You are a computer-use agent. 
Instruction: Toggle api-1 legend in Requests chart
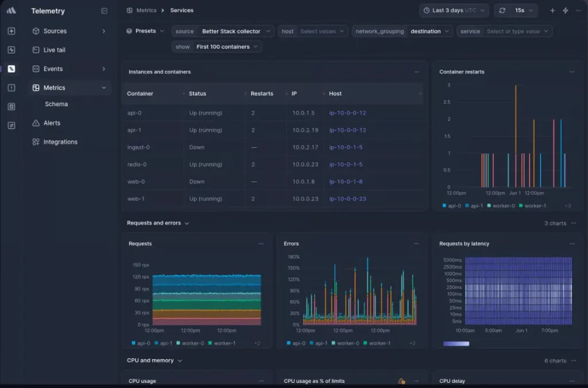click(164, 343)
